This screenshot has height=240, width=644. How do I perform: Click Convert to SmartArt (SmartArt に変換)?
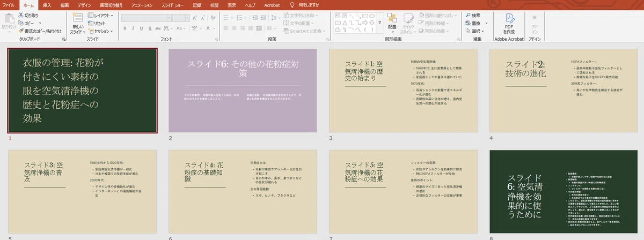(304, 31)
